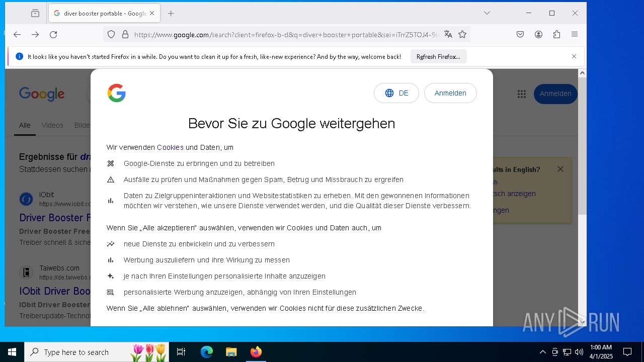This screenshot has height=362, width=644.
Task: Open the notification center icon
Action: pyautogui.click(x=627, y=352)
